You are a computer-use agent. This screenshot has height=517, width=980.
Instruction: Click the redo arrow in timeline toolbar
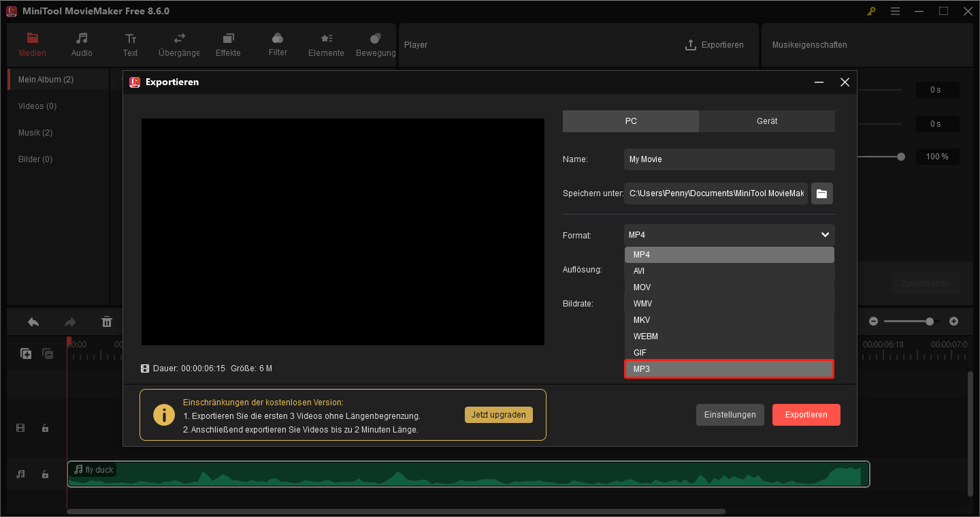pyautogui.click(x=69, y=322)
